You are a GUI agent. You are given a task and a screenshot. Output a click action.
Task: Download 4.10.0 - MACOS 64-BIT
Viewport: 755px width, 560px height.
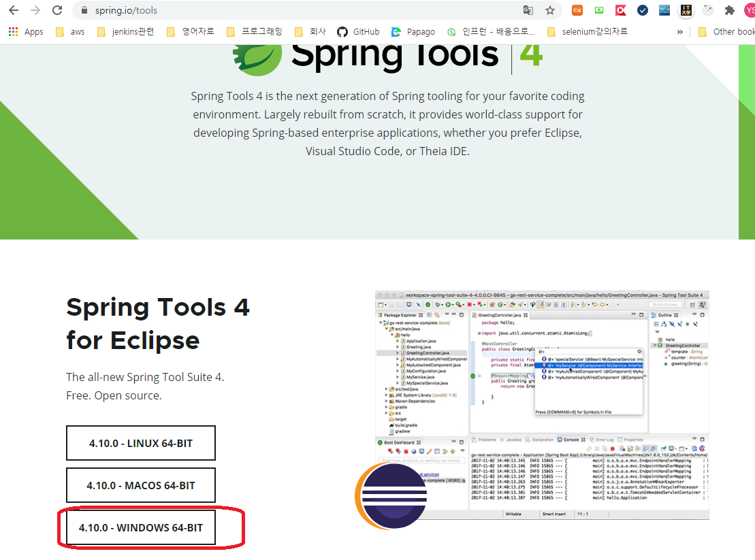click(x=141, y=485)
